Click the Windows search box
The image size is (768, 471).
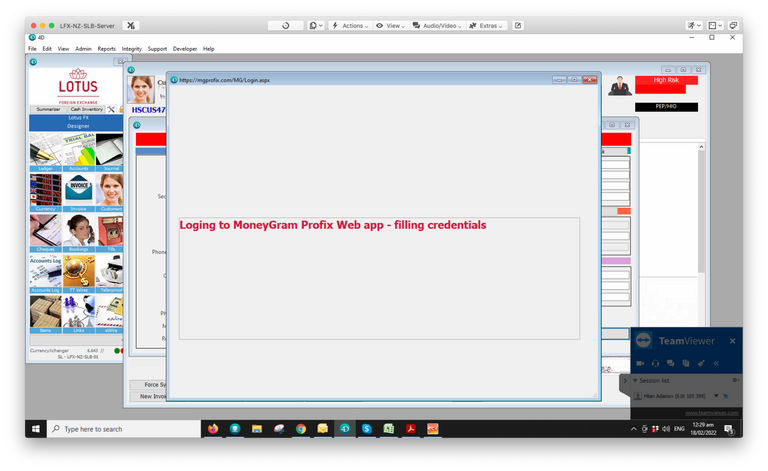124,429
